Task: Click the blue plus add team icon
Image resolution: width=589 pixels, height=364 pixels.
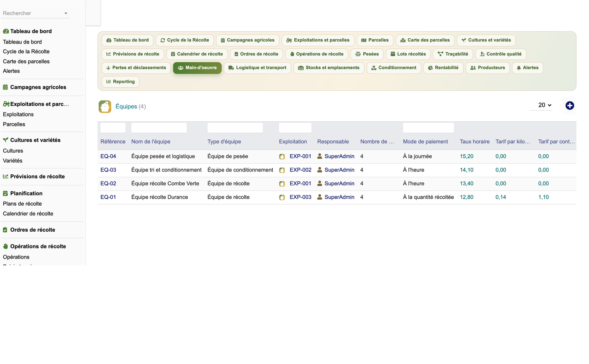Action: (570, 105)
